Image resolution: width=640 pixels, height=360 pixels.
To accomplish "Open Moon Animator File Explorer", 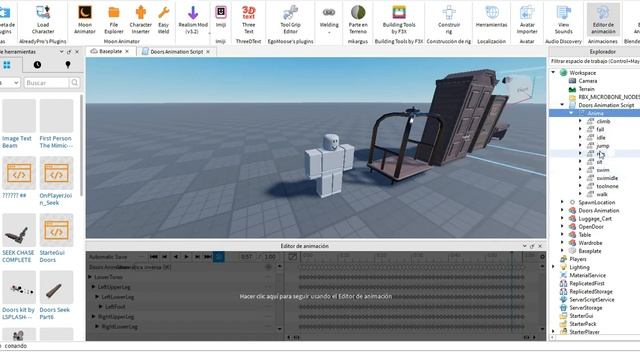I will click(x=113, y=19).
